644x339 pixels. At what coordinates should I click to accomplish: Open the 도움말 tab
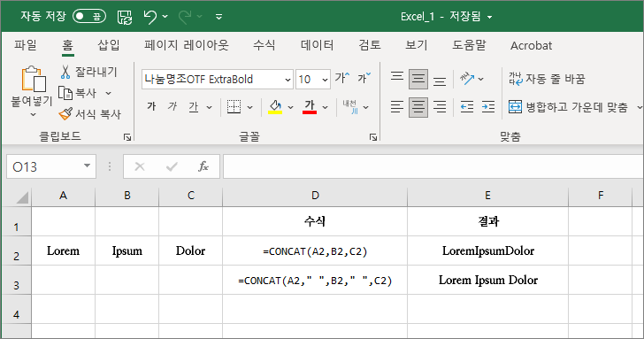pos(469,45)
